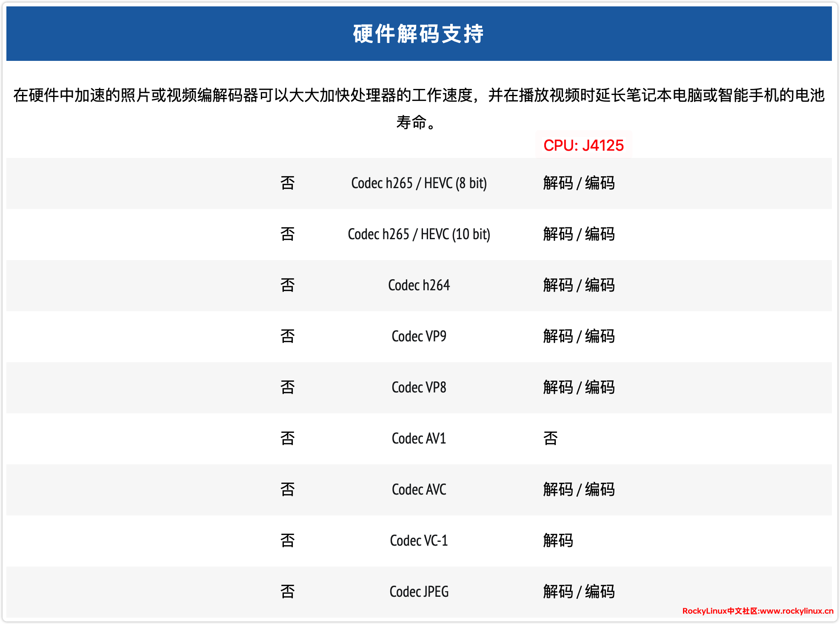This screenshot has width=840, height=624.
Task: Click 解码 / 编码 value in HEVC (8 bit) row
Action: [579, 183]
